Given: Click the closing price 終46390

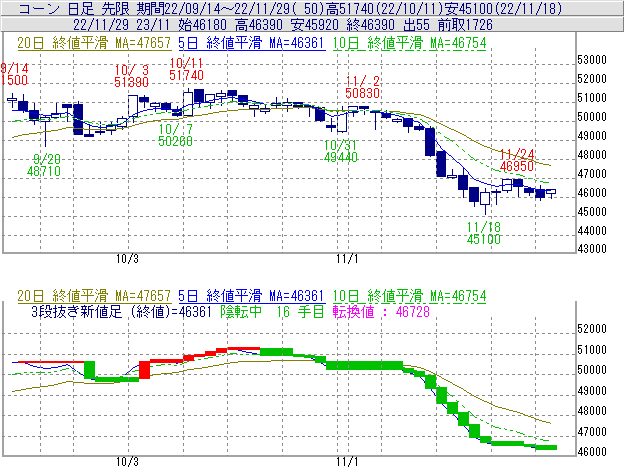Looking at the screenshot, I should click(x=370, y=25).
